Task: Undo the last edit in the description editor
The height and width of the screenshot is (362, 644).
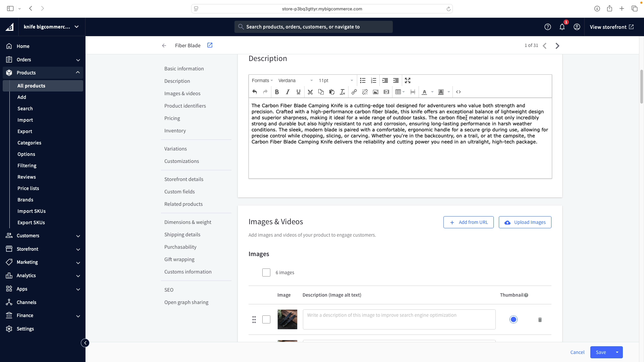Action: pos(255,92)
